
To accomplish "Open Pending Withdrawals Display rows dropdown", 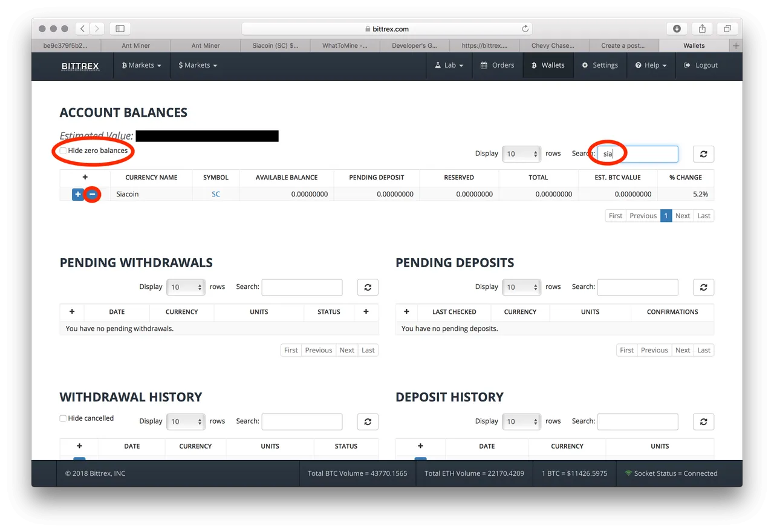I will 186,287.
